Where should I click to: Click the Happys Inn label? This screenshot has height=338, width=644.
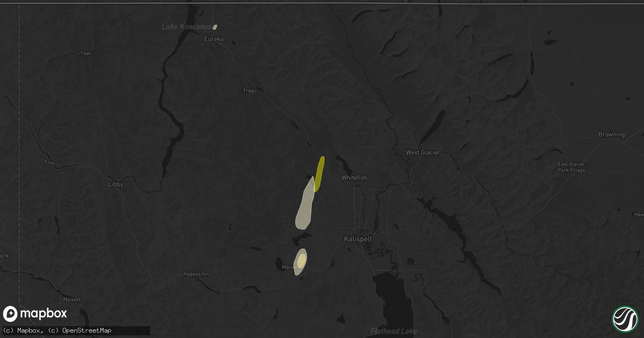click(x=195, y=274)
